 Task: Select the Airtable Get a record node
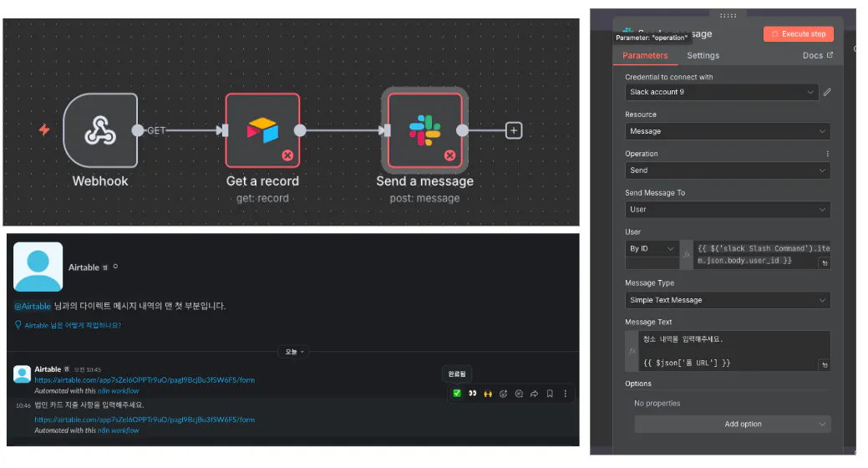click(x=262, y=130)
